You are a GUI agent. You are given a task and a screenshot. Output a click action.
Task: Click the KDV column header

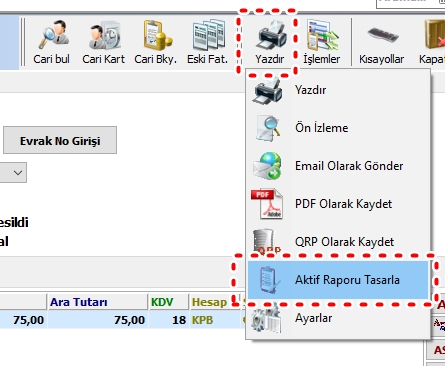[x=169, y=302]
